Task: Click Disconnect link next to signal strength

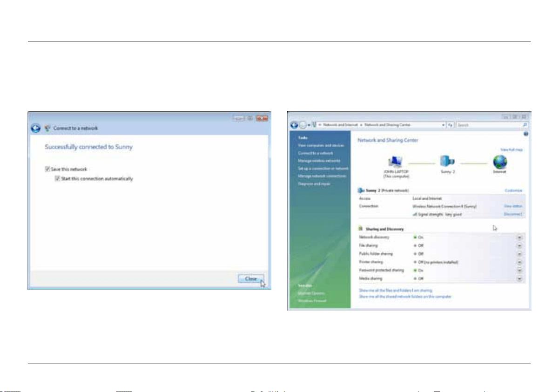Action: coord(513,214)
